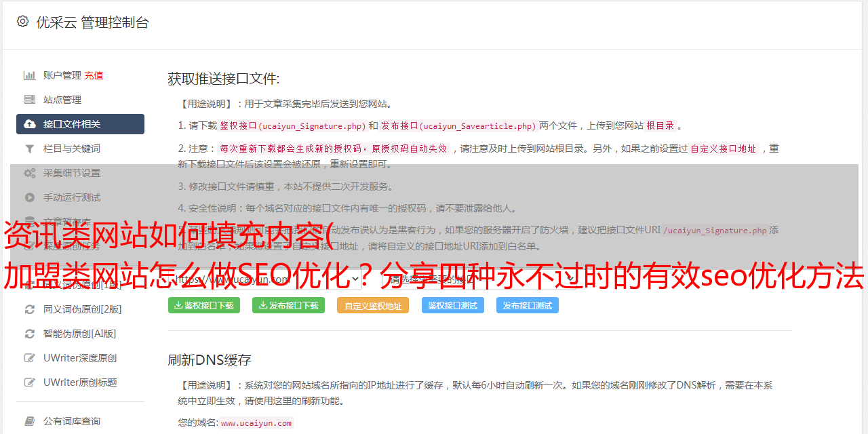Click the bar chart icon beside 账户管理
Viewport: 868px width, 434px height.
[30, 75]
